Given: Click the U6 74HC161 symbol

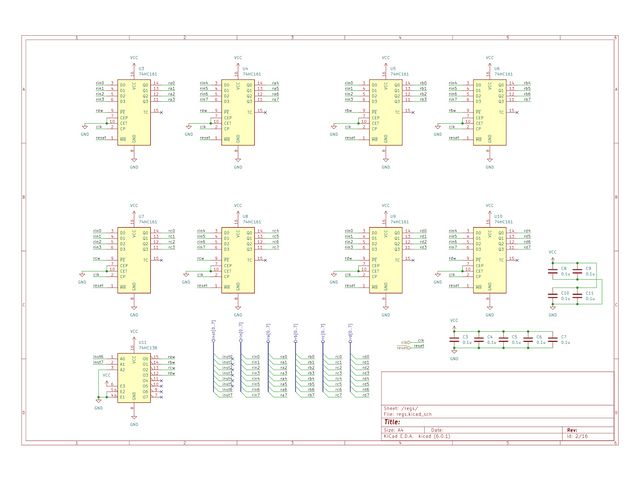Looking at the screenshot, I should (x=486, y=112).
